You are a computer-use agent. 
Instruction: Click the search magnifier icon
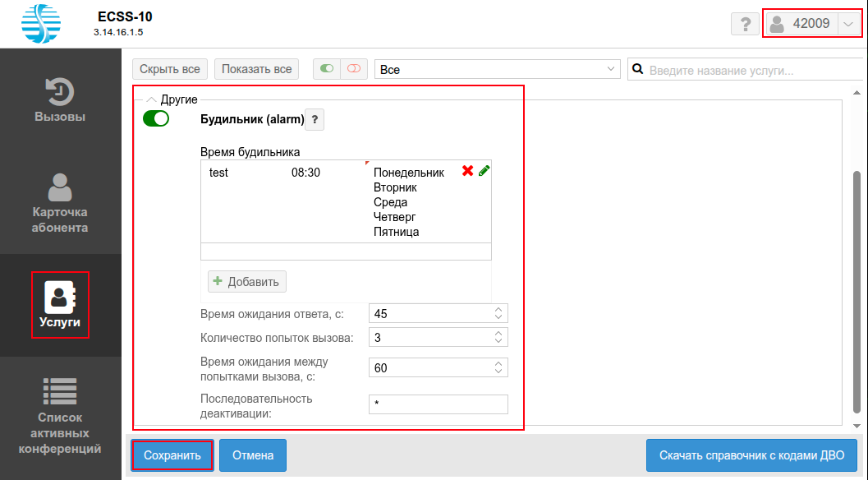[638, 70]
